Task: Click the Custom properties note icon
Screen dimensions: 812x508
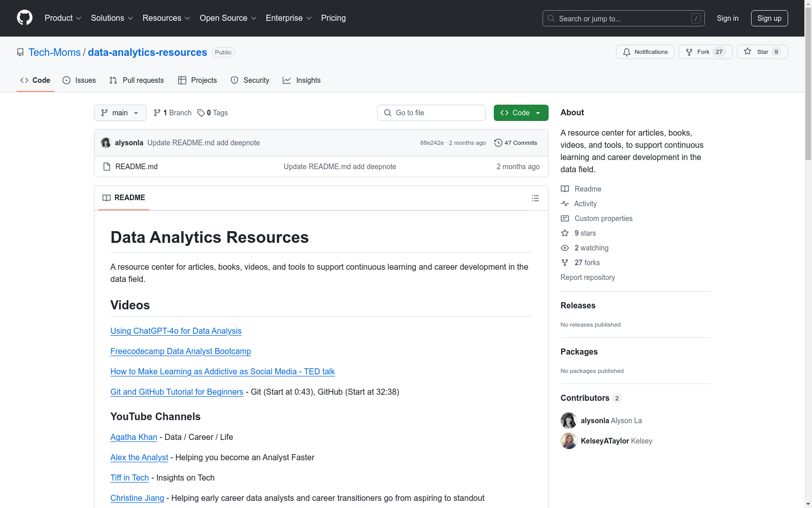Action: click(565, 218)
